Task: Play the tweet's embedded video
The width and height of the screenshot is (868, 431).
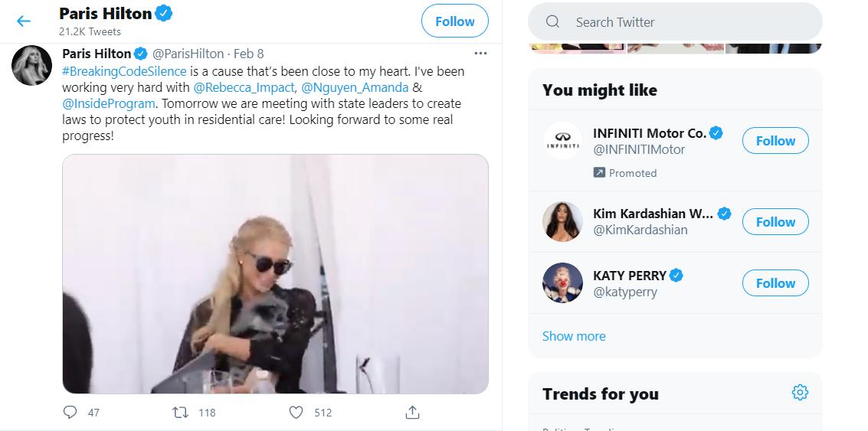Action: tap(275, 274)
